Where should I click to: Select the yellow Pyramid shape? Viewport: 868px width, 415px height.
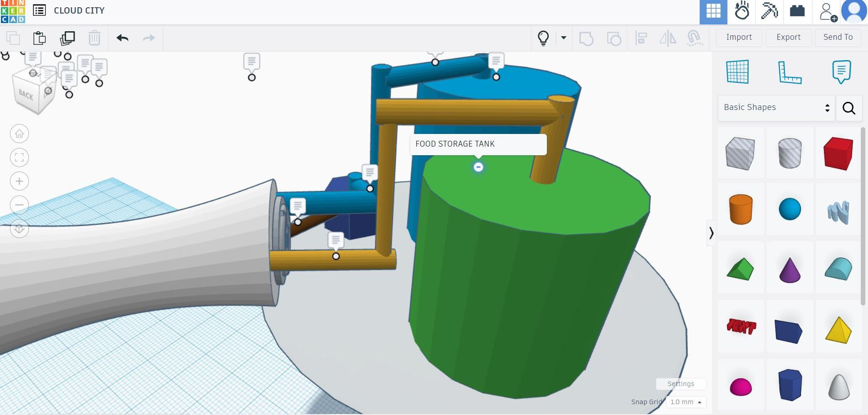tap(838, 330)
